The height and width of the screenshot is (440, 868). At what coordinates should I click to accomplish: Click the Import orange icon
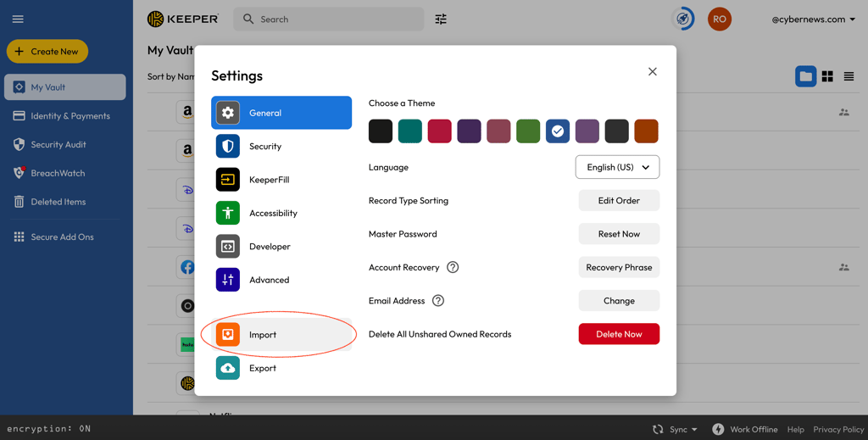pos(227,334)
